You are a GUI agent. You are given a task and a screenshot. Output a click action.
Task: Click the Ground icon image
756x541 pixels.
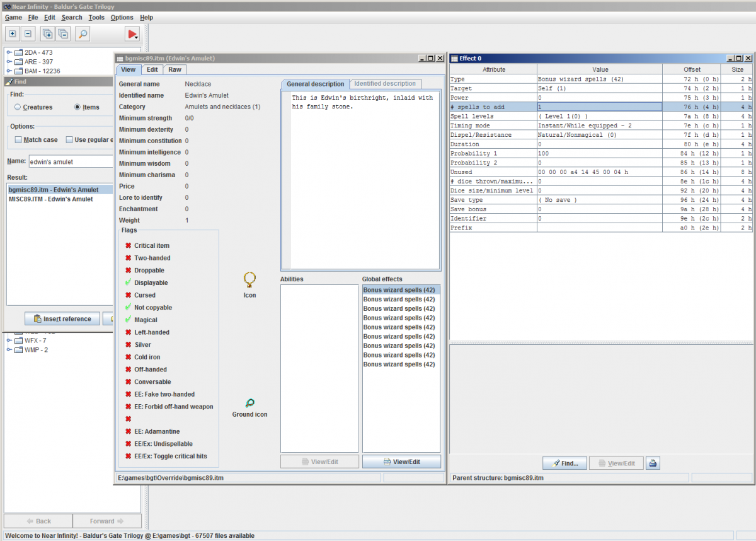coord(249,404)
